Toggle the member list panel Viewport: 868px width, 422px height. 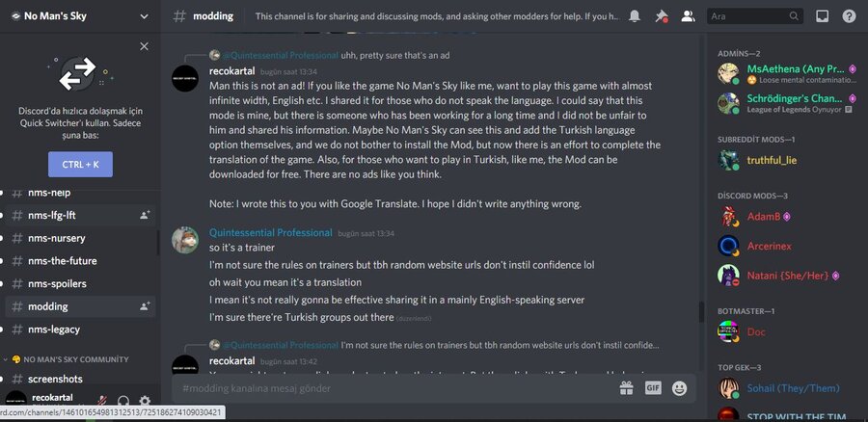point(688,16)
